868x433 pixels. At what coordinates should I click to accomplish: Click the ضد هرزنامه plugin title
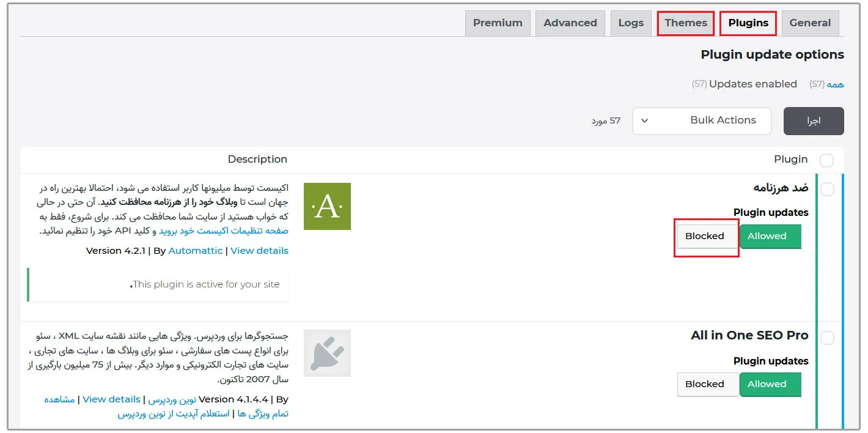[781, 188]
